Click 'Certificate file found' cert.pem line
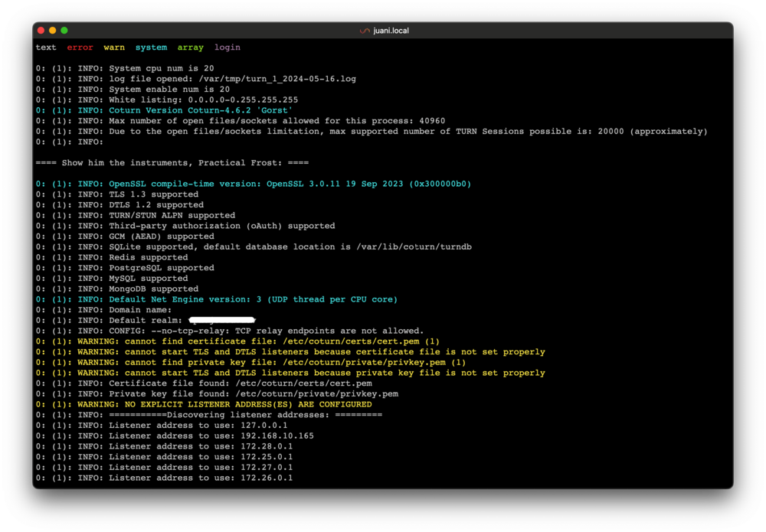This screenshot has height=532, width=766. pos(204,383)
